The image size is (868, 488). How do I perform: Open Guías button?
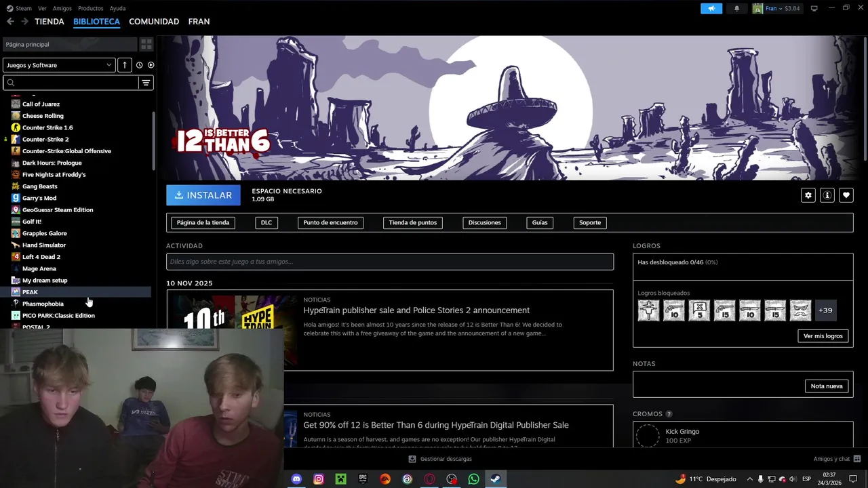540,222
